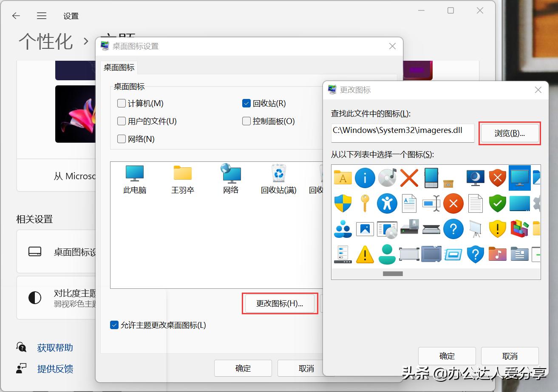Switch to the 桌面图标 tab
This screenshot has width=558, height=392.
click(x=118, y=67)
